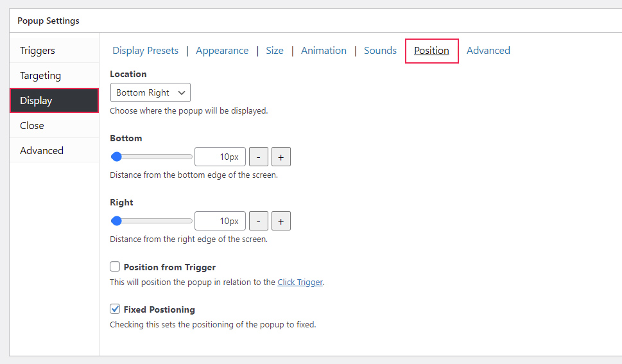This screenshot has width=622, height=364.
Task: Uncheck the Fixed Positioning checkbox
Action: [x=115, y=309]
